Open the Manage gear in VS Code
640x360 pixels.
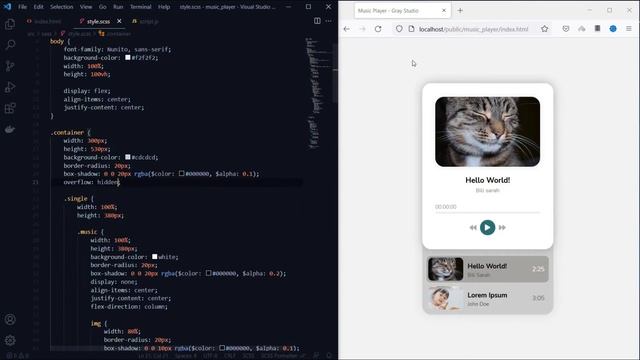tap(10, 340)
